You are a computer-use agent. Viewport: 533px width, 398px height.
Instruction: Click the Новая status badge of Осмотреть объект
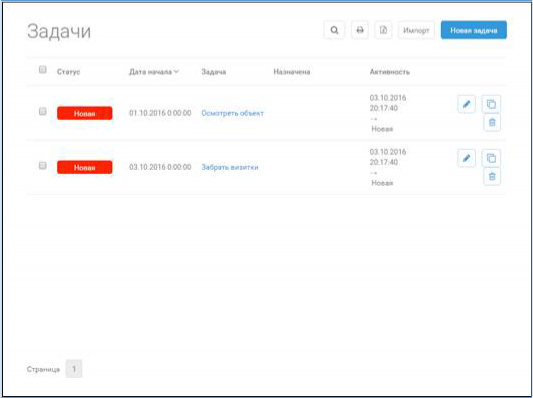pos(85,113)
